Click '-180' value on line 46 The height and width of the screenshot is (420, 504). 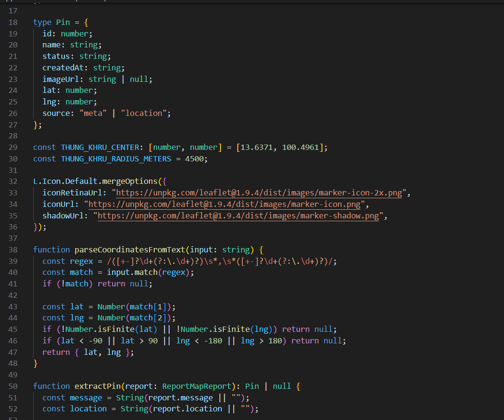tap(213, 341)
